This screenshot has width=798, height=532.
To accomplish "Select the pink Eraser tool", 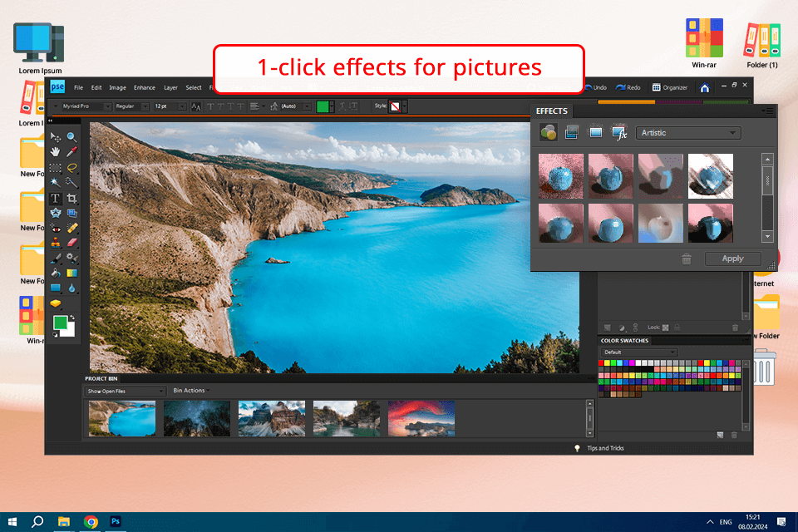I will [71, 243].
